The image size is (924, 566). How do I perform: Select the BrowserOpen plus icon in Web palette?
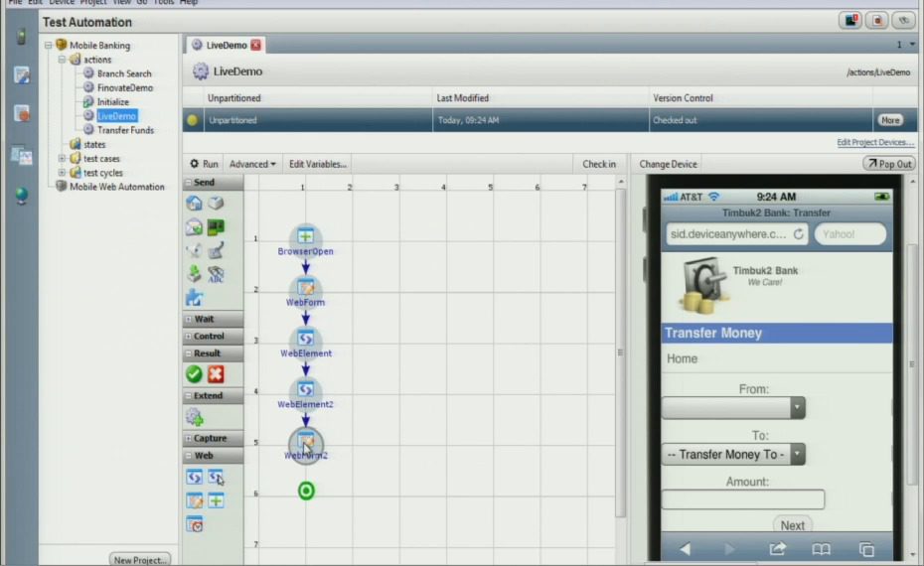pyautogui.click(x=216, y=500)
